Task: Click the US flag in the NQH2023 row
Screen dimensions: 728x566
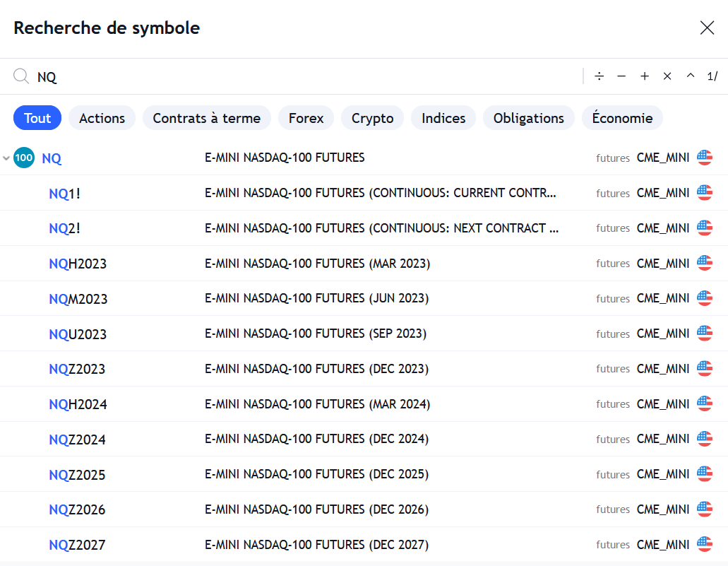Action: click(x=704, y=263)
